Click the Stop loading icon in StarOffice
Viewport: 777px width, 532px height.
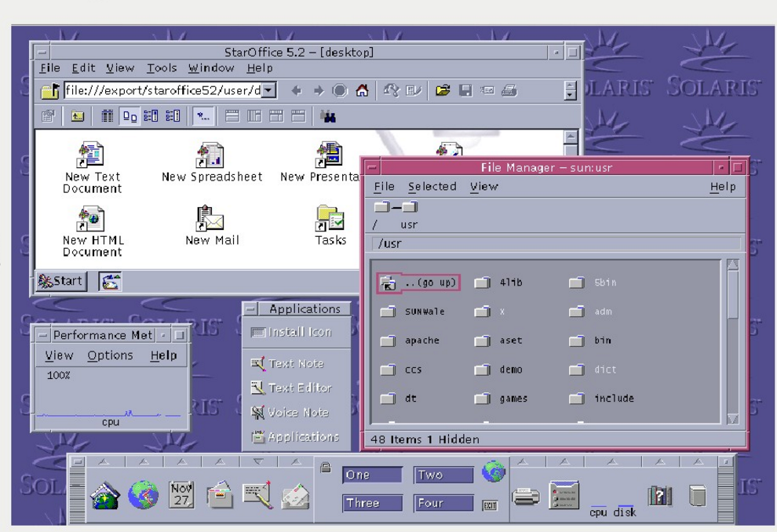pyautogui.click(x=340, y=90)
